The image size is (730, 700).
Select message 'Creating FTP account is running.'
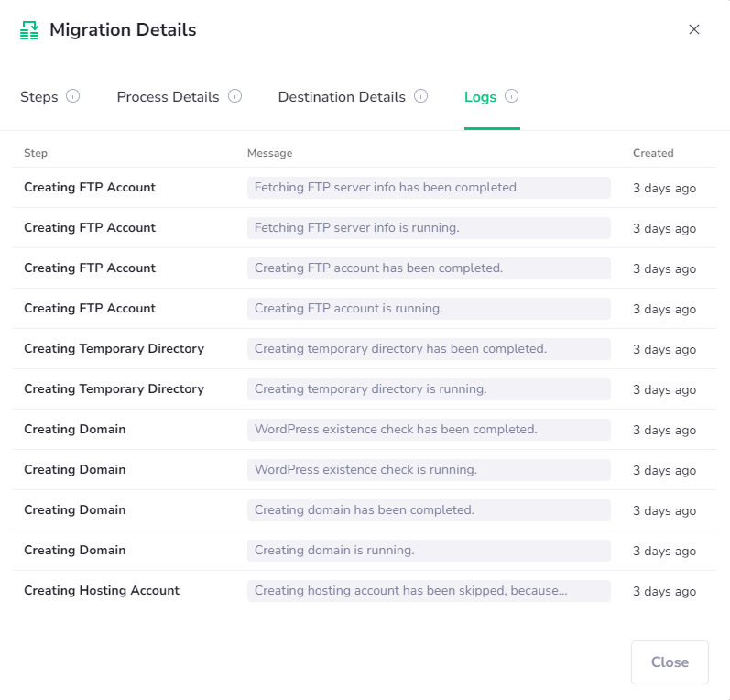pos(429,309)
